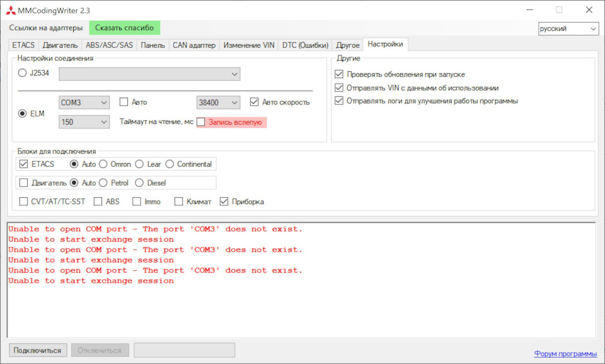Toggle Проверять обновления при запуске
The height and width of the screenshot is (364, 605).
point(339,74)
